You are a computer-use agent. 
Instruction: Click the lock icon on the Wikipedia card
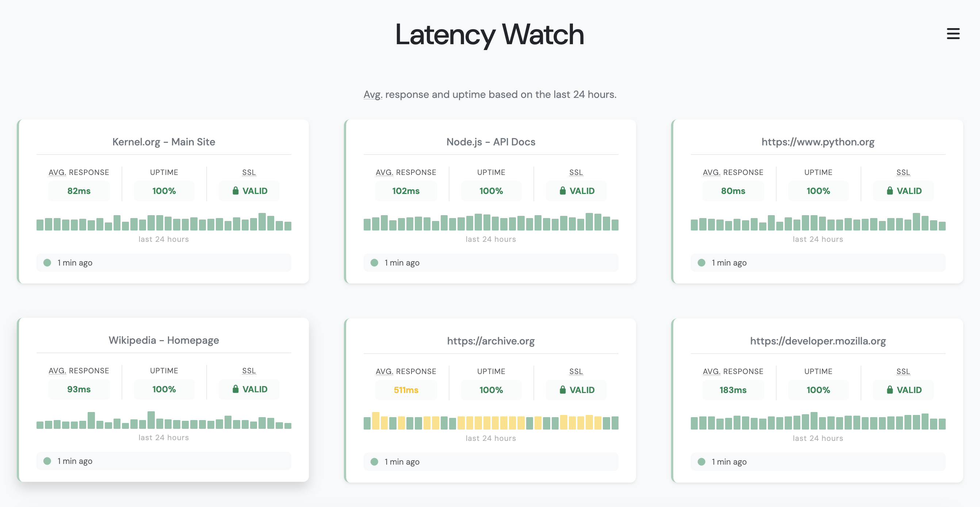236,389
